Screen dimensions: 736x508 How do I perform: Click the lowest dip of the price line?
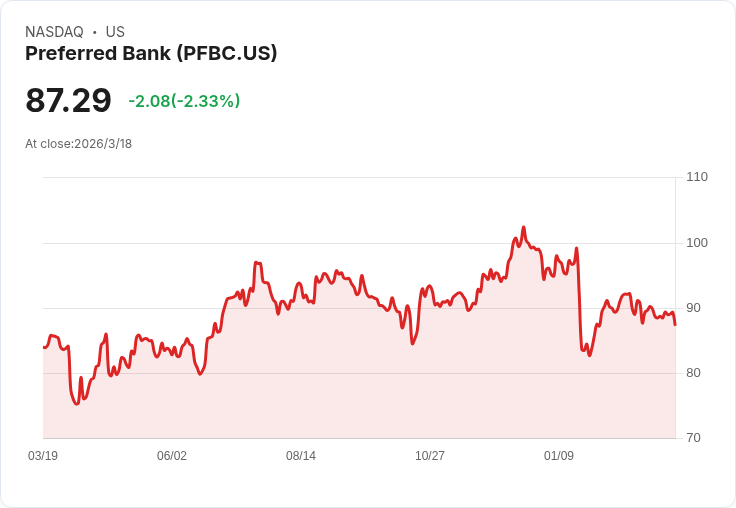(x=77, y=404)
